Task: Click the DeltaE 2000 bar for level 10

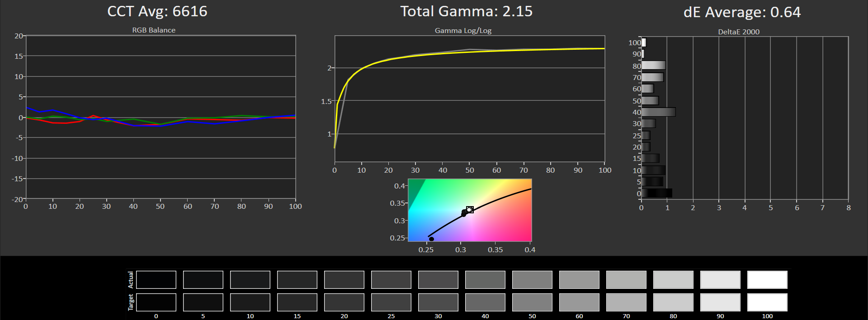Action: (x=653, y=170)
